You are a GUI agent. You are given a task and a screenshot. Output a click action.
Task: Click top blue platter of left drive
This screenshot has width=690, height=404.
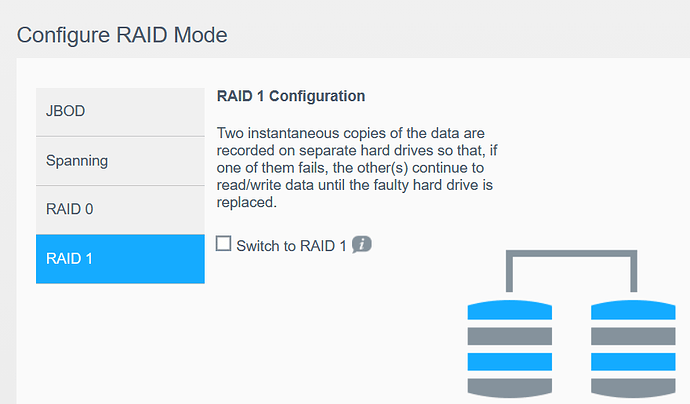(509, 310)
